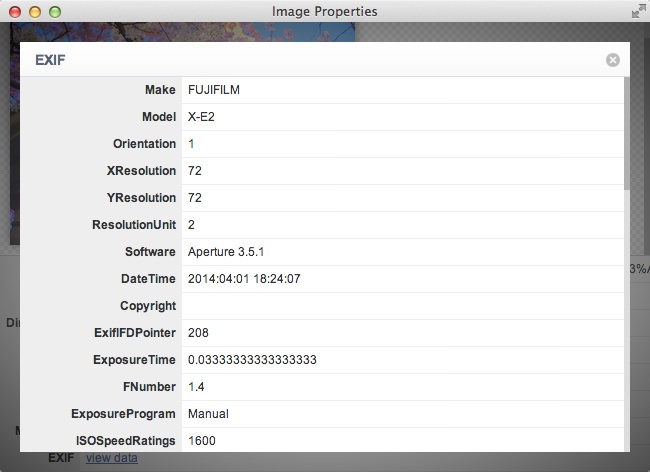Screen dimensions: 650x472
Task: Select the DateTime value 2014:04:01 18:24:07
Action: point(244,279)
